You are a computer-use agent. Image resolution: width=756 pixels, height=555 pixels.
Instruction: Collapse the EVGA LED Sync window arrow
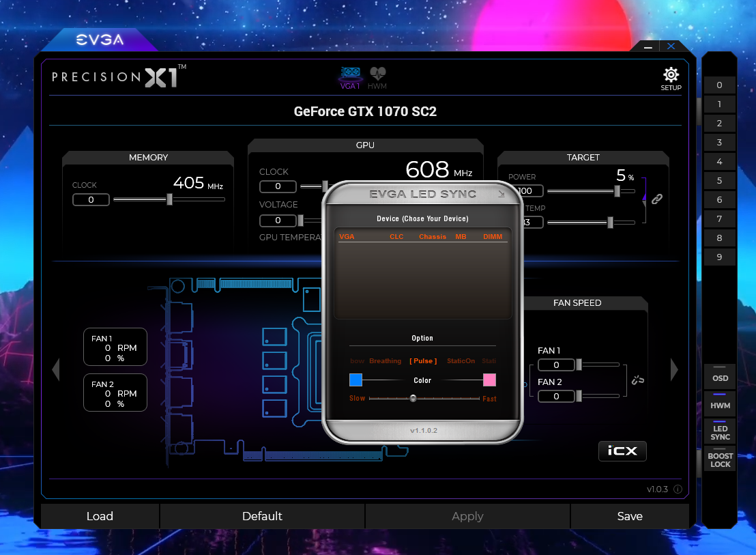501,194
